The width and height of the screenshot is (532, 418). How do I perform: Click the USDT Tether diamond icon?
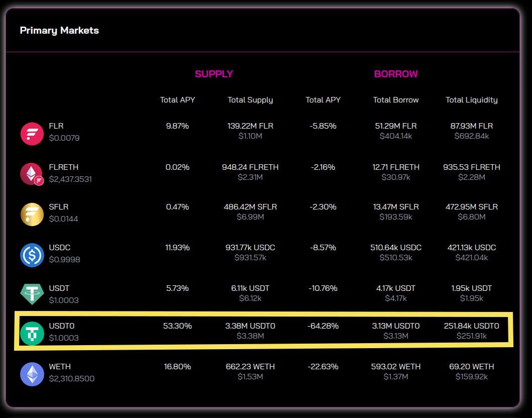pyautogui.click(x=32, y=294)
